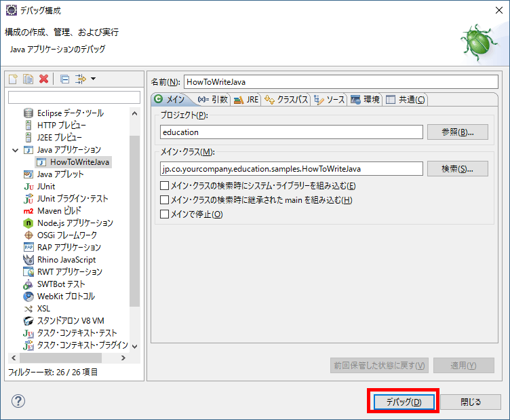Click 前回保管した状態に戻す button
510x420 pixels.
[x=379, y=365]
